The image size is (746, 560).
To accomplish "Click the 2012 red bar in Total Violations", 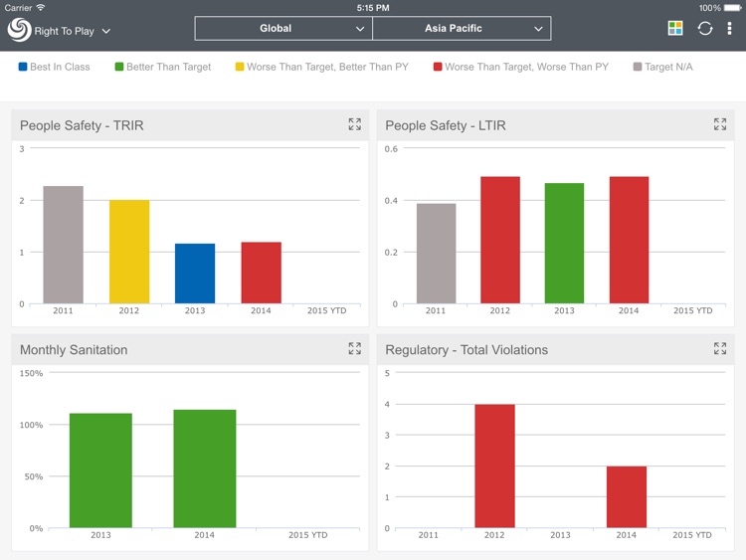I will [494, 466].
